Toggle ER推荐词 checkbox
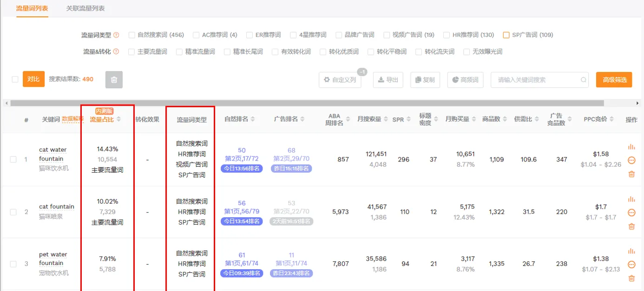The height and width of the screenshot is (291, 644). coord(250,35)
